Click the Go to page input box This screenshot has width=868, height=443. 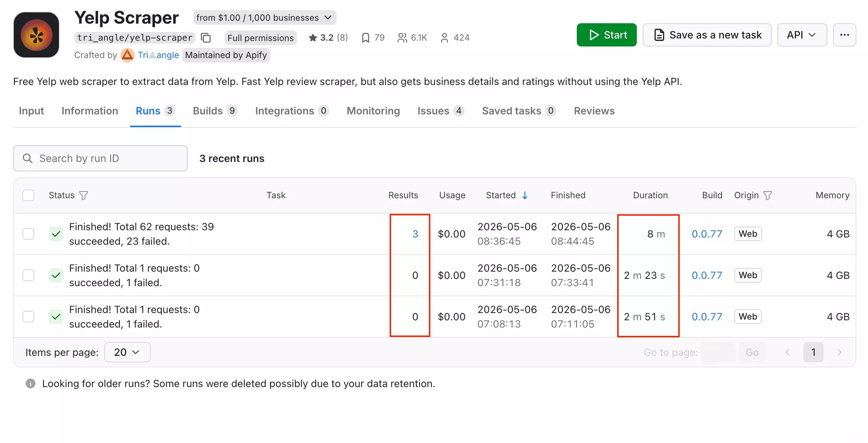(719, 352)
